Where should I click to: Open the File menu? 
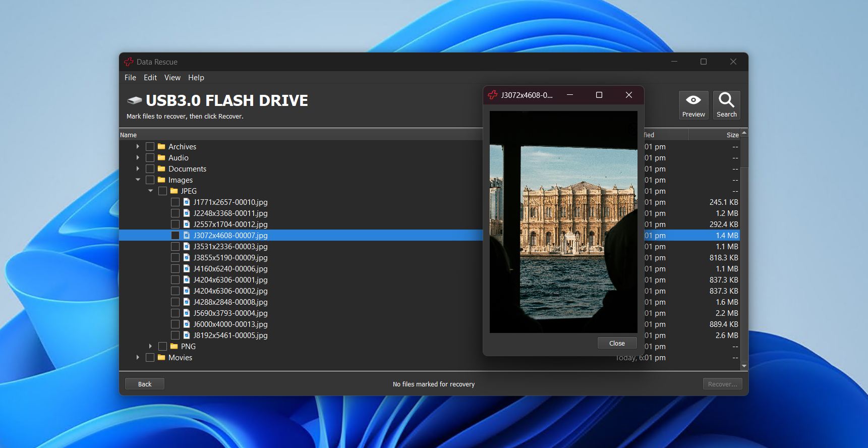[x=130, y=78]
